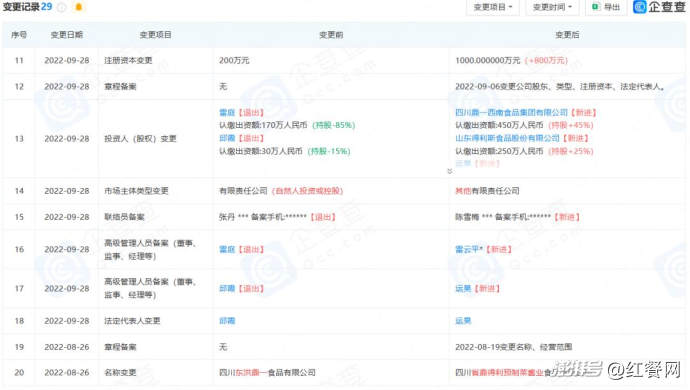690x390 pixels.
Task: Expand the row 13 collapsed content chevron
Action: [449, 171]
